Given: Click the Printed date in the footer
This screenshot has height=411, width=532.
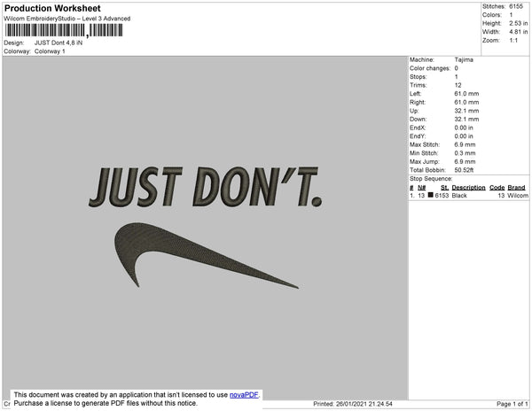Looking at the screenshot, I should click(x=353, y=404).
